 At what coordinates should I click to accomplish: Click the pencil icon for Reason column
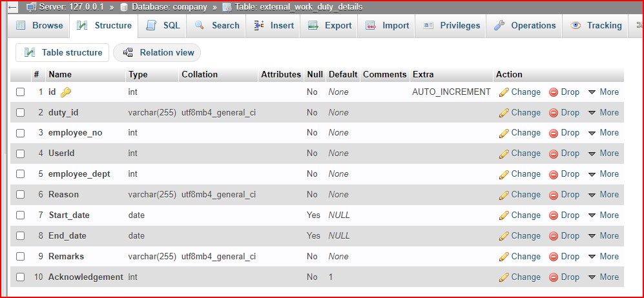pos(504,195)
